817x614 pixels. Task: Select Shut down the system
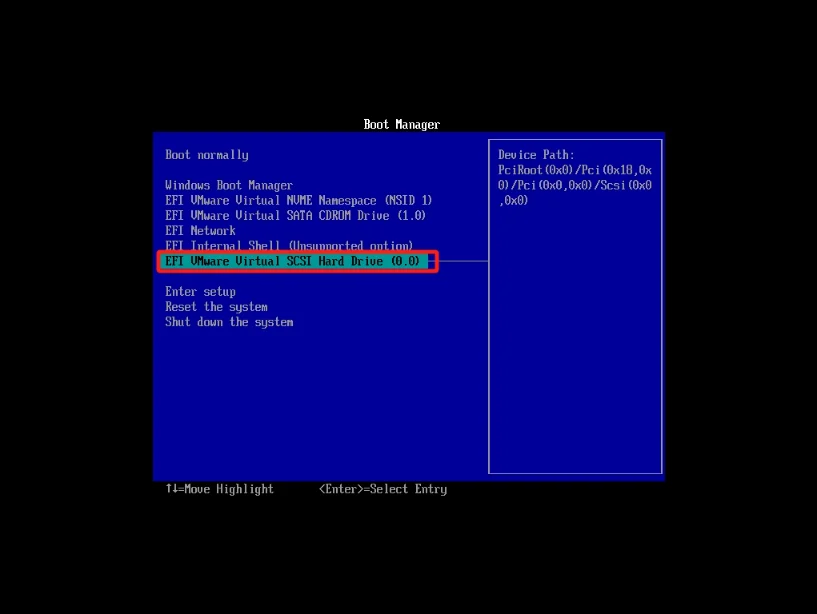(229, 322)
